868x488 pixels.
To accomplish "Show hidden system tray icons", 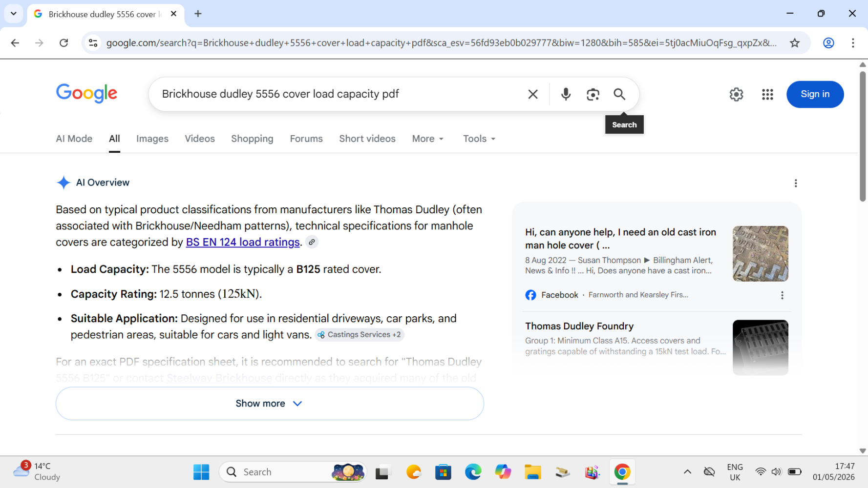I will click(x=687, y=472).
